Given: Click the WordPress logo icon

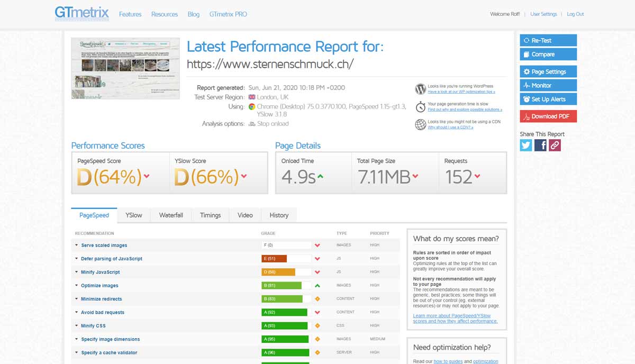Looking at the screenshot, I should 421,89.
